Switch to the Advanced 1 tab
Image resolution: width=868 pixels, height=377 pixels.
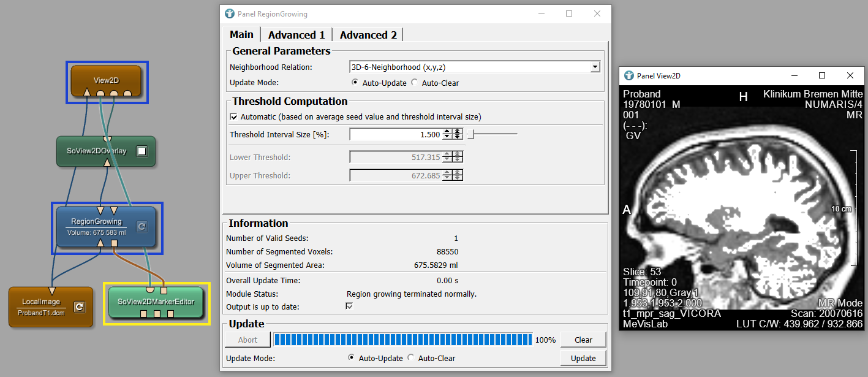pos(296,35)
